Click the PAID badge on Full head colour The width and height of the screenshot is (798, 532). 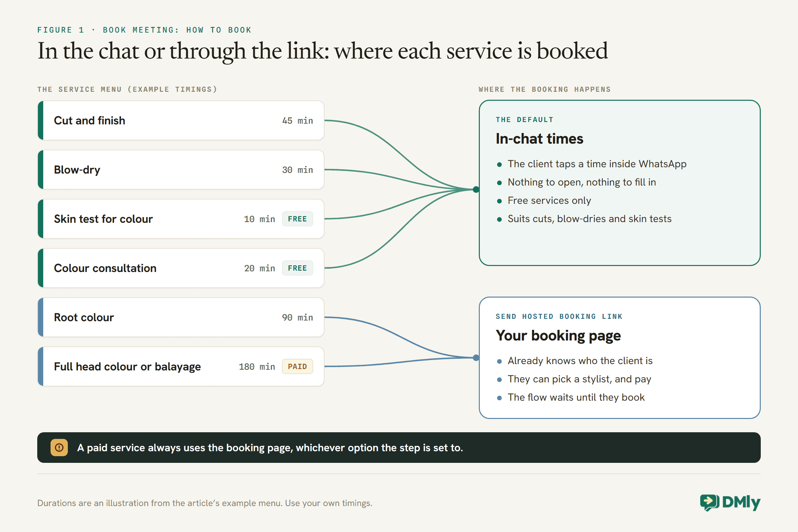point(297,366)
